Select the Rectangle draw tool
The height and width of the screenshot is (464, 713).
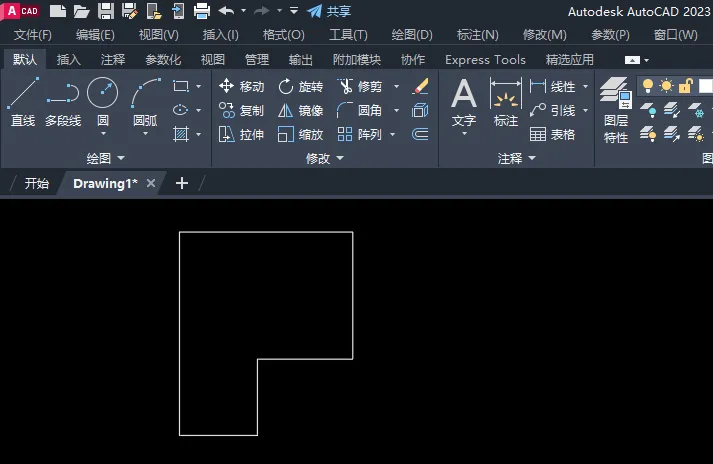click(x=181, y=86)
